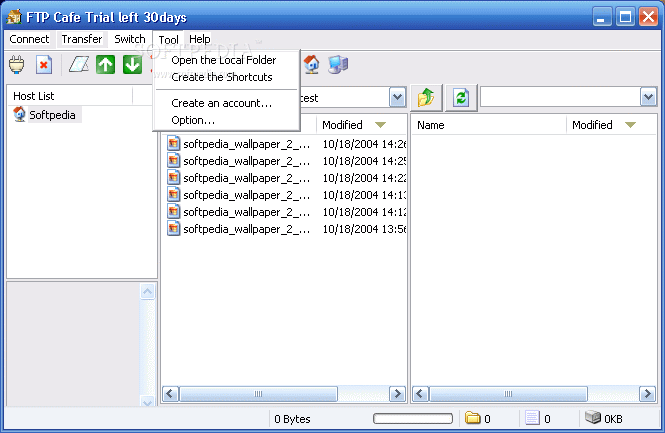This screenshot has height=433, width=665.
Task: Click the computer monitors icon in toolbar
Action: [338, 65]
